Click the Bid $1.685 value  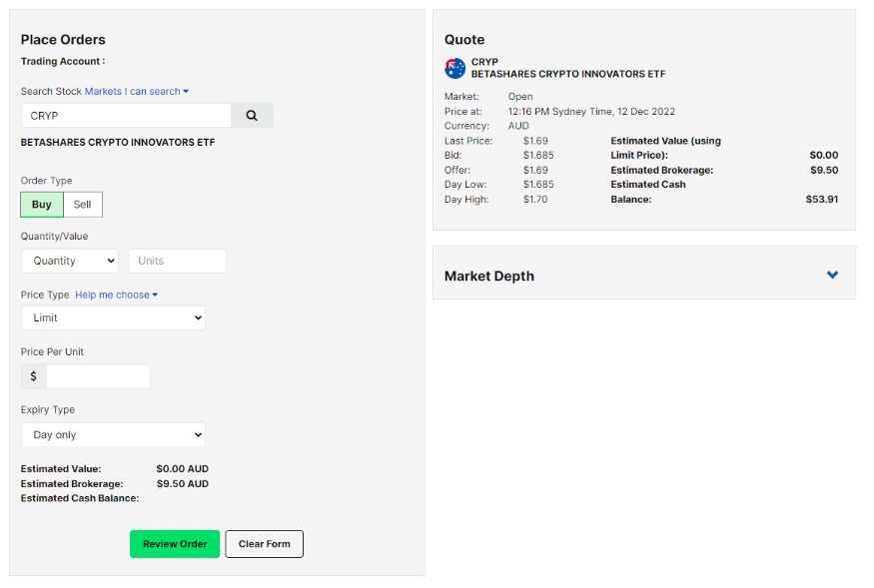coord(538,156)
